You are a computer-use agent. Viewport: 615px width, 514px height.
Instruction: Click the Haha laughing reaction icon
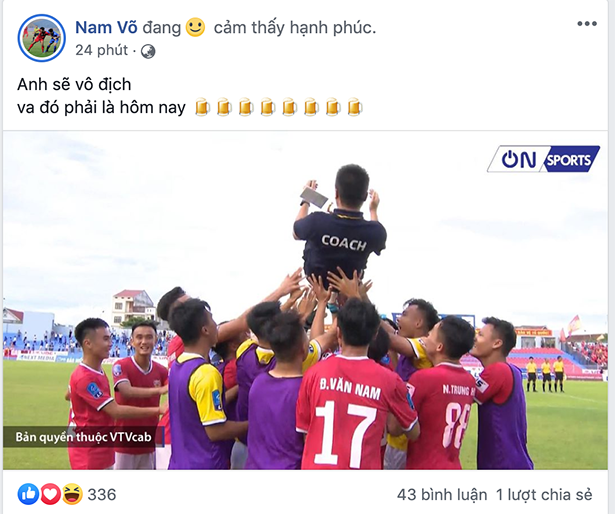tap(72, 494)
